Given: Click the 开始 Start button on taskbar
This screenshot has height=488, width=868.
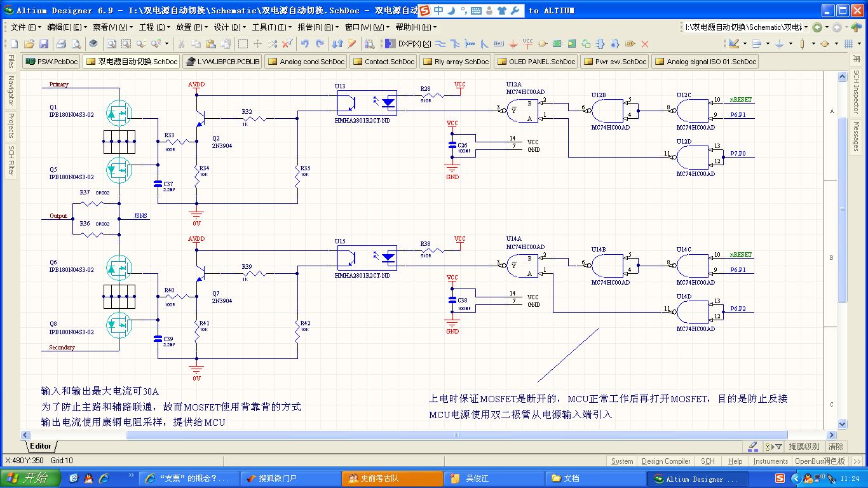Looking at the screenshot, I should 31,478.
